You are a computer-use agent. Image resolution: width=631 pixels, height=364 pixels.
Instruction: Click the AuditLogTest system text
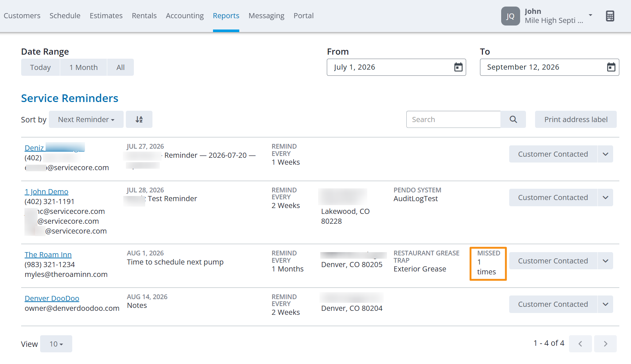click(415, 199)
